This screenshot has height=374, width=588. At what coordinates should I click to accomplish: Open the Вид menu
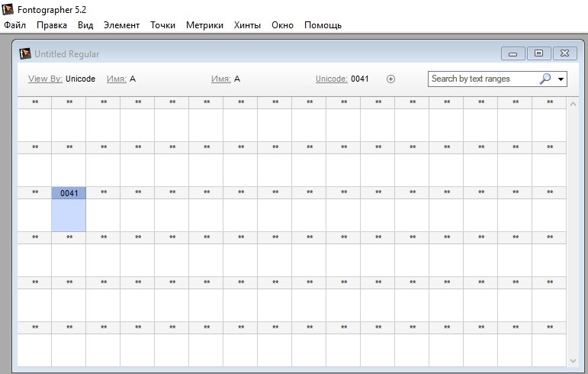85,25
